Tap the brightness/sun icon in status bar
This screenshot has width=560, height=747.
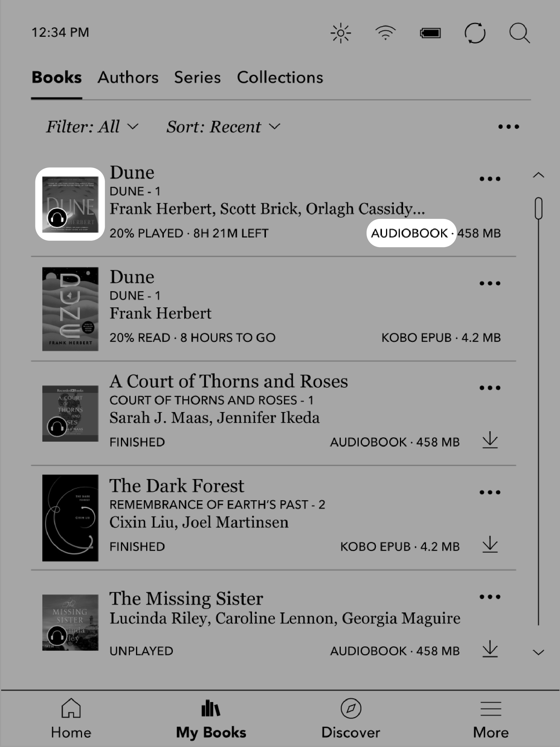[x=340, y=34]
